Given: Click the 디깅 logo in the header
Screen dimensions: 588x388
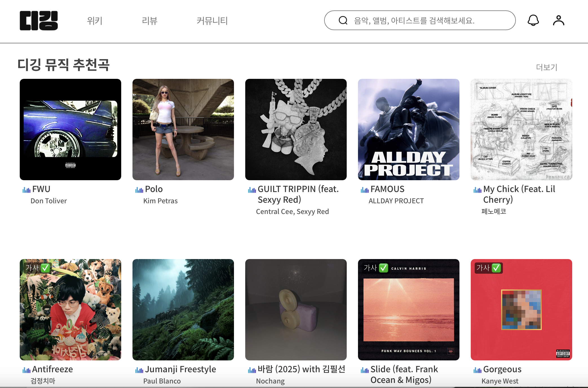Looking at the screenshot, I should 39,21.
